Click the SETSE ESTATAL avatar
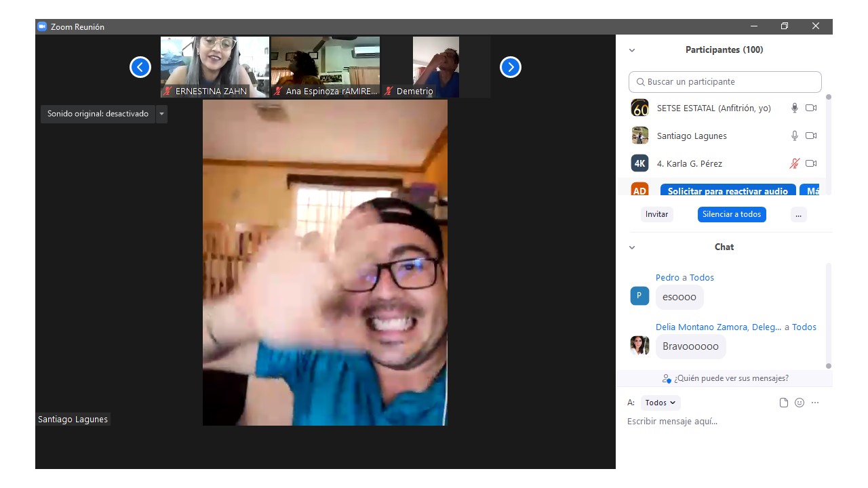868x488 pixels. pyautogui.click(x=639, y=108)
